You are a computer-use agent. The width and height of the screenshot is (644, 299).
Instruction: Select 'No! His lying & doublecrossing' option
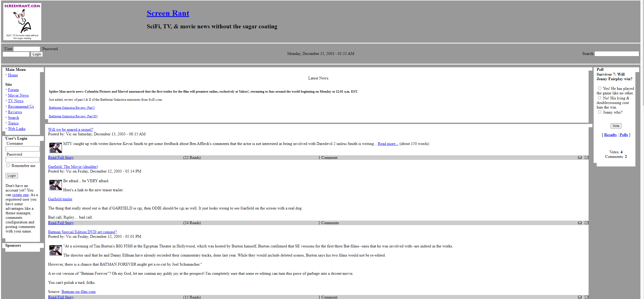pyautogui.click(x=599, y=98)
